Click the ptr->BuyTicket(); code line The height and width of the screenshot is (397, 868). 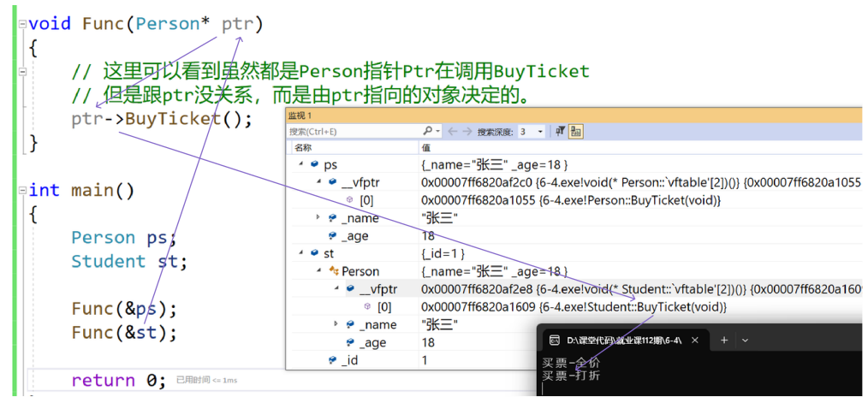pyautogui.click(x=162, y=120)
